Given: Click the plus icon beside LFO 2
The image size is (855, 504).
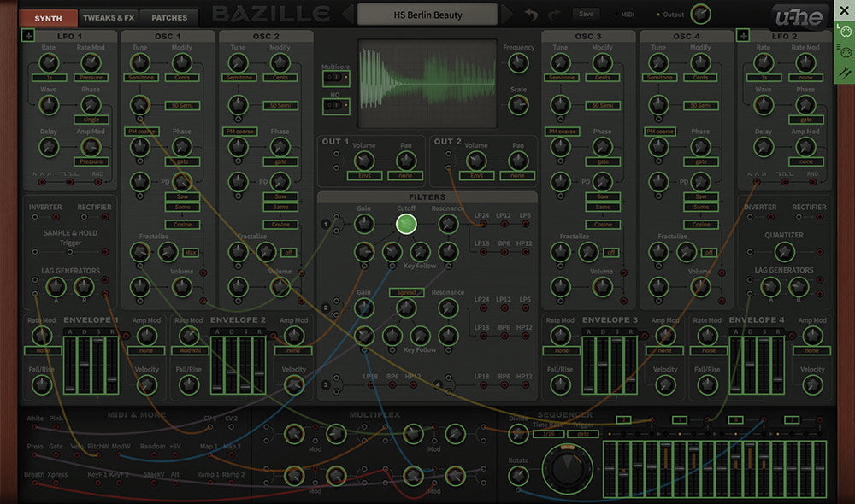Looking at the screenshot, I should point(743,36).
